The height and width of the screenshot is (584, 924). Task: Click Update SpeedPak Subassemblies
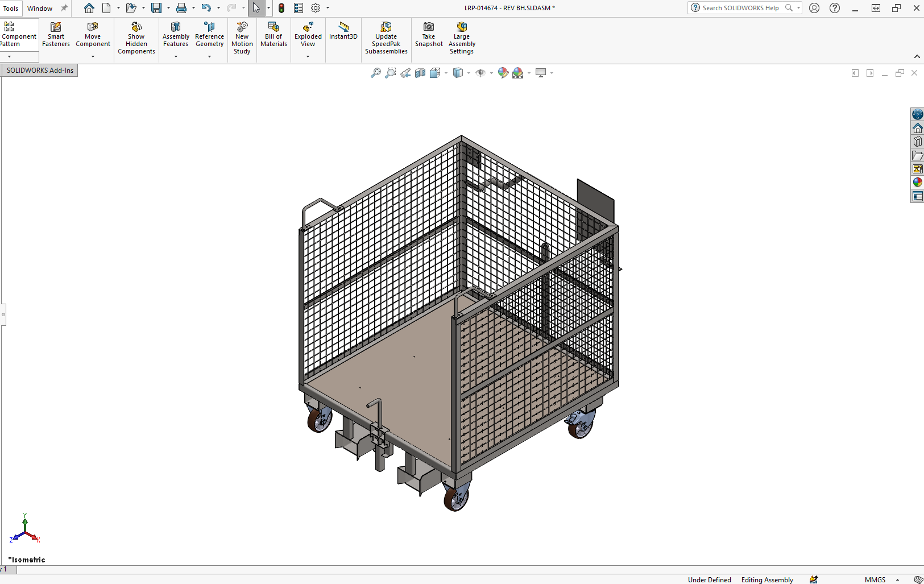(x=386, y=34)
